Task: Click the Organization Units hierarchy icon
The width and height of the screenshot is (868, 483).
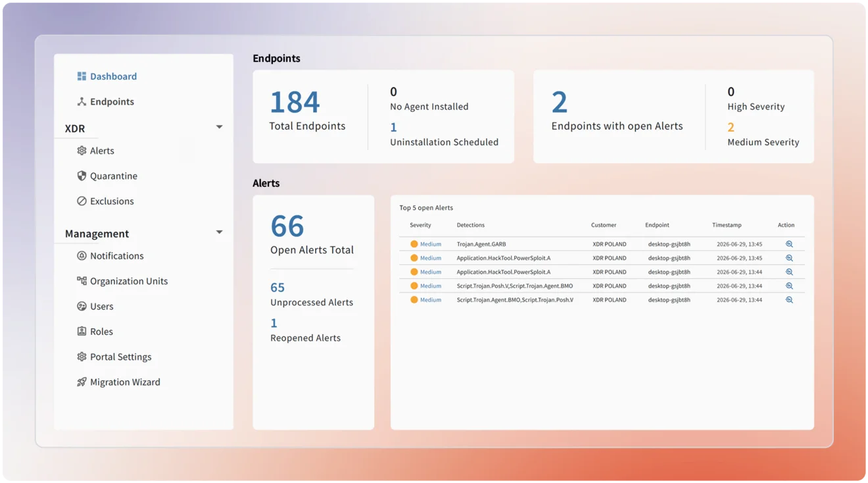Action: (x=82, y=281)
